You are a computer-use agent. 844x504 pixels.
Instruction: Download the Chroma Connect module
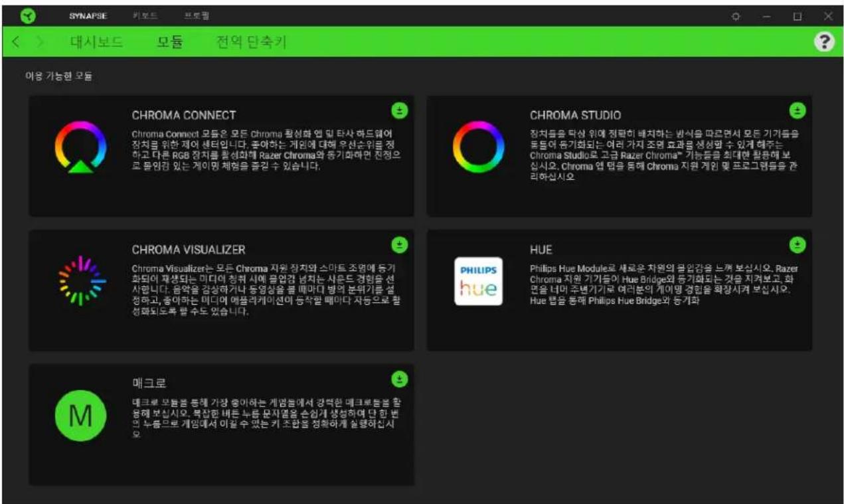[x=399, y=110]
